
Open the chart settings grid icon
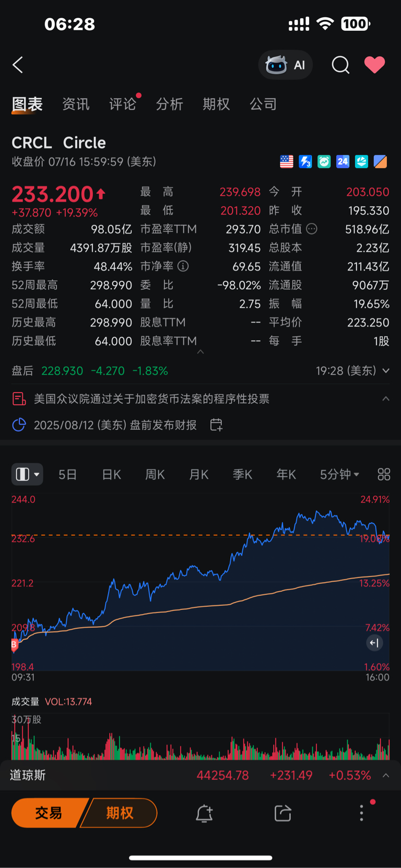[384, 474]
